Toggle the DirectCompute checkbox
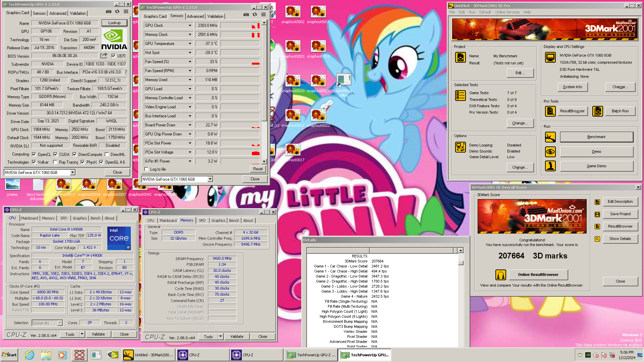Viewport: 644px width, 362px height. pyautogui.click(x=74, y=155)
